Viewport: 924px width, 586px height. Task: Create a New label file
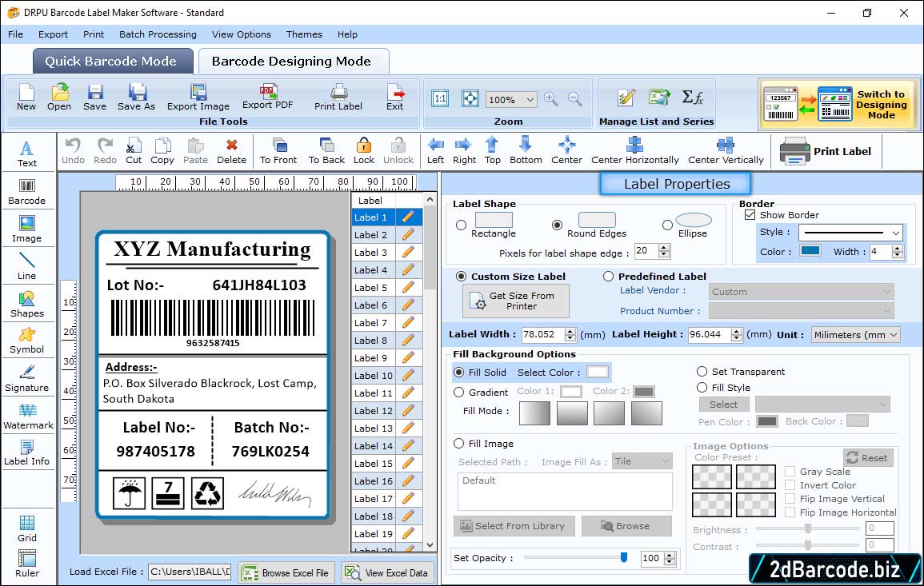pyautogui.click(x=26, y=98)
